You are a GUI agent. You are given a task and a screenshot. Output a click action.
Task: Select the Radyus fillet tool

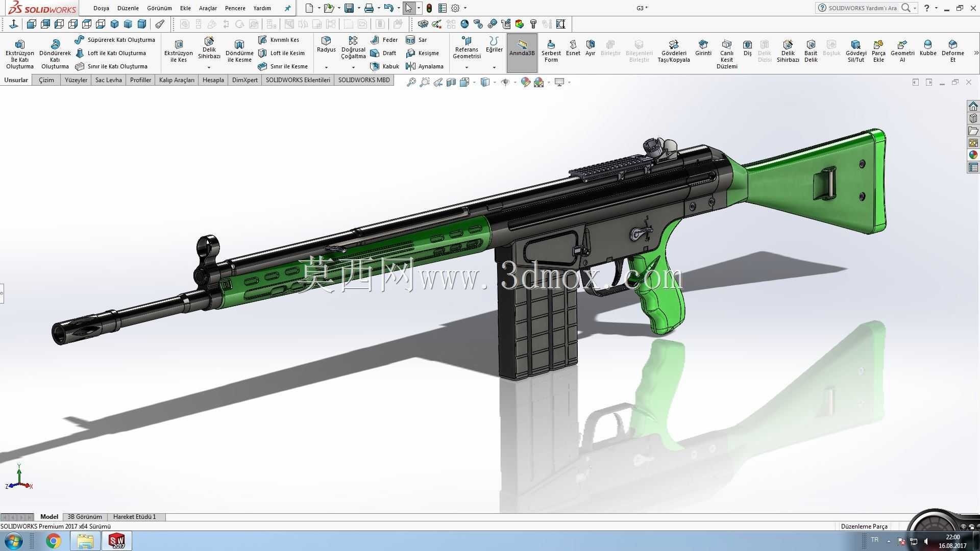pyautogui.click(x=326, y=44)
